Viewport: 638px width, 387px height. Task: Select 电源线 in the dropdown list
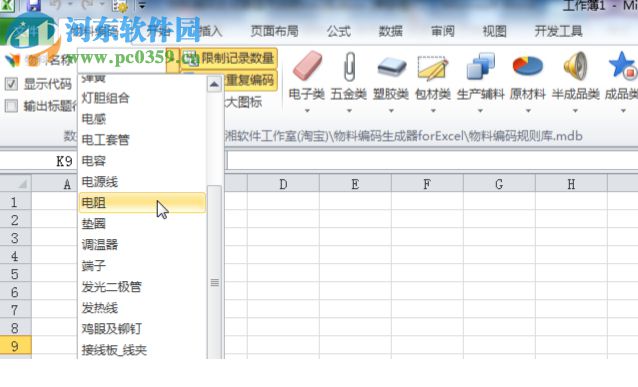142,182
